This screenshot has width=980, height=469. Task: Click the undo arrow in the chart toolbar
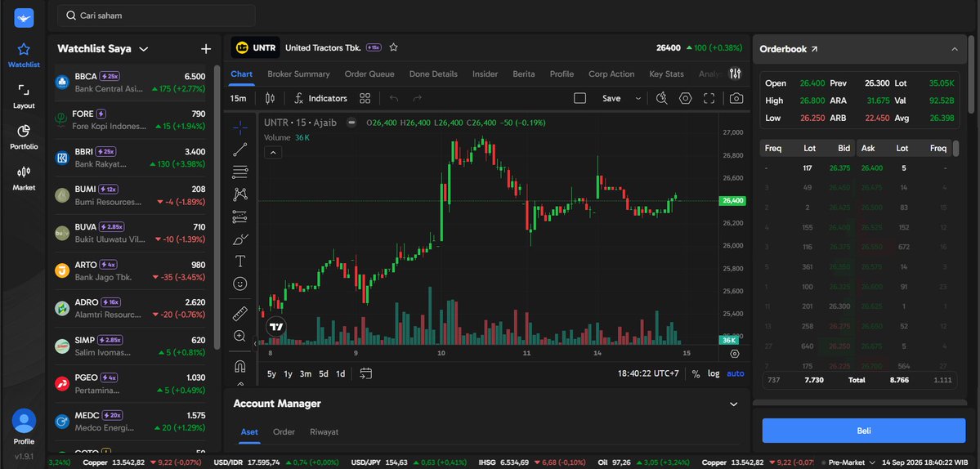point(394,98)
